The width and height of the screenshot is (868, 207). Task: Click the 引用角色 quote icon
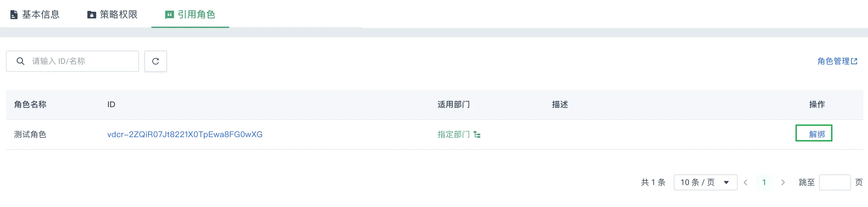(169, 15)
